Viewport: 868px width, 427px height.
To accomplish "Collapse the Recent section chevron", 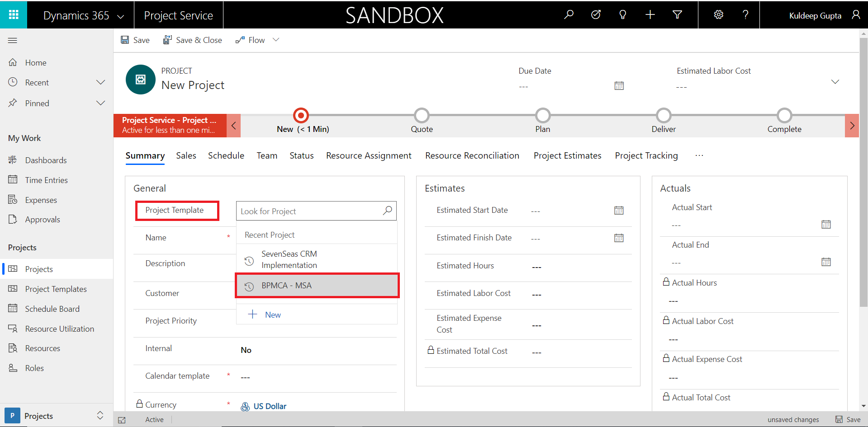I will [100, 82].
